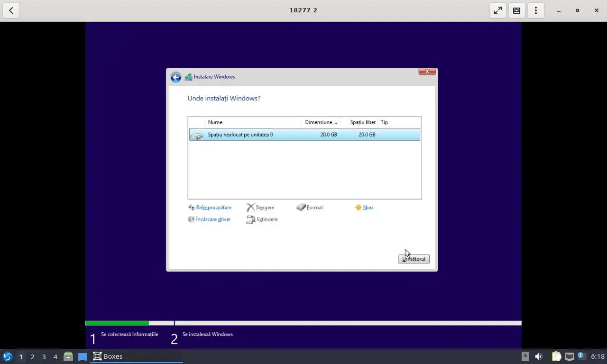Click the load driver disc icon

[x=191, y=219]
